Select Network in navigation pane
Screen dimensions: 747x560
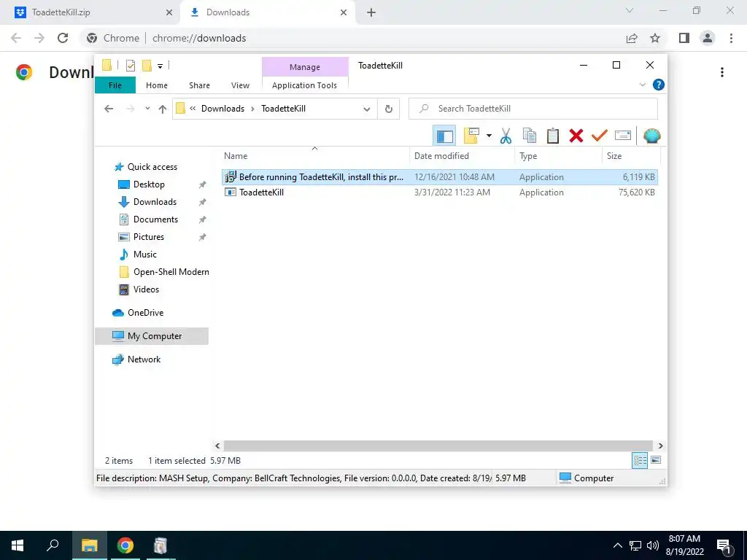136,359
